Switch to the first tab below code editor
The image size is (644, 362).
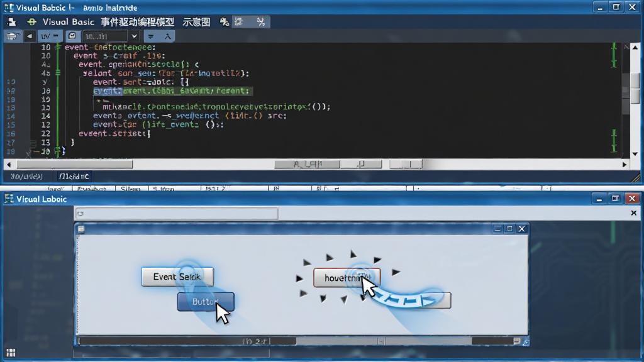(x=26, y=177)
